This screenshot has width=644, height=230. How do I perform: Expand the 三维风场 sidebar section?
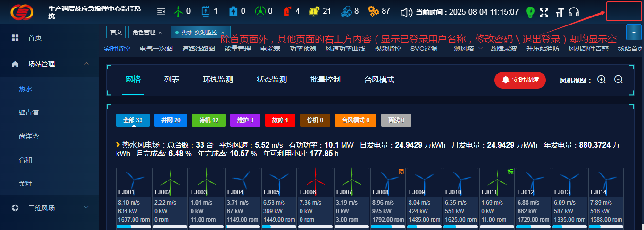point(86,207)
